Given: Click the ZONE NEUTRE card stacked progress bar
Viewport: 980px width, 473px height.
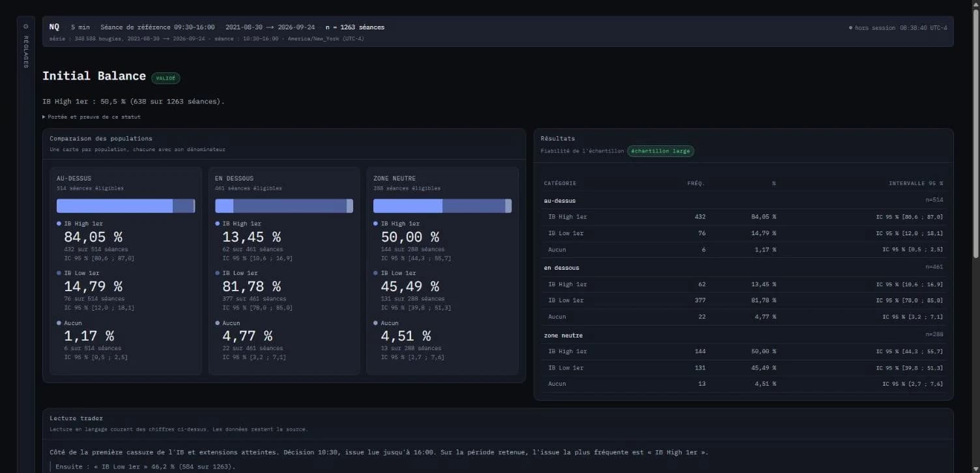Looking at the screenshot, I should [x=442, y=206].
